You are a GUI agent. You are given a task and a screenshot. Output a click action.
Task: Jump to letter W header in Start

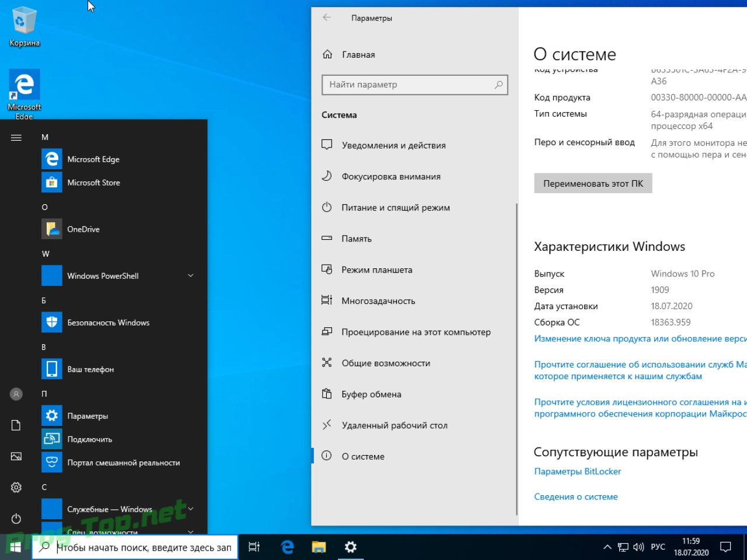(x=46, y=254)
